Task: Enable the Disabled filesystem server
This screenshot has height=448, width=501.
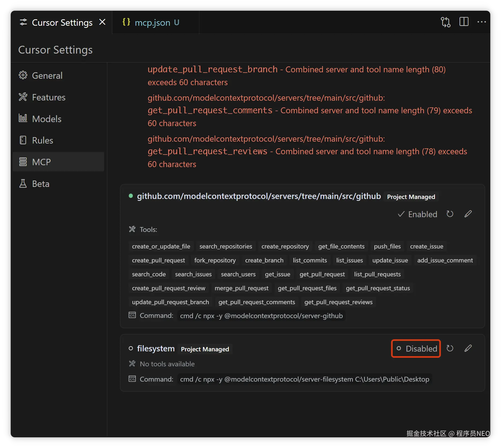Action: point(416,348)
